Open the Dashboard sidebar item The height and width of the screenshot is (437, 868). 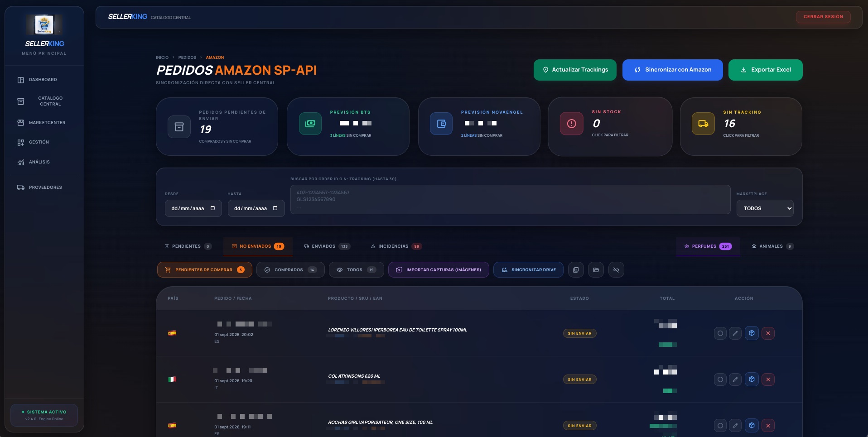point(44,80)
